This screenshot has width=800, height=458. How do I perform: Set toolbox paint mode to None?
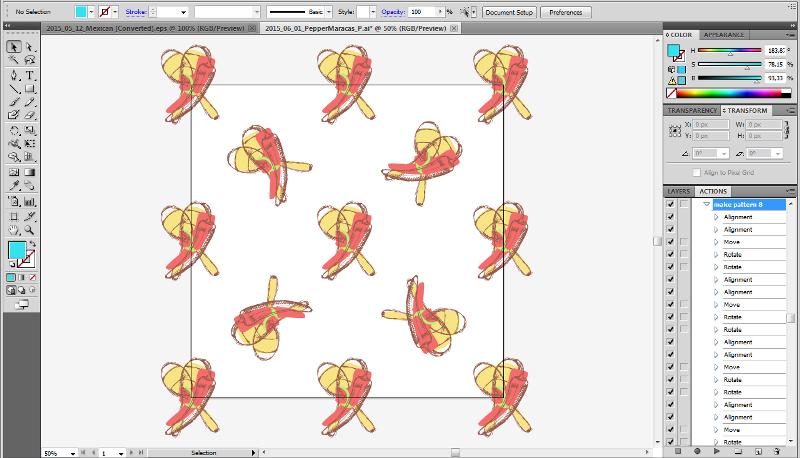click(x=32, y=277)
